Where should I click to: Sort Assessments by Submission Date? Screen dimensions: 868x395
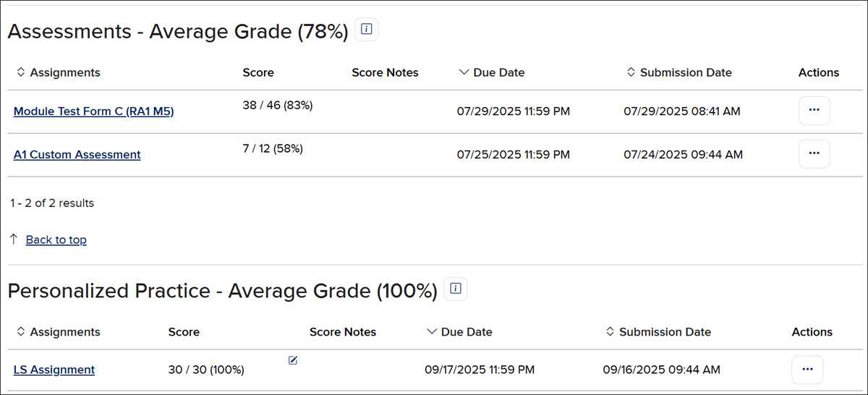click(x=678, y=72)
